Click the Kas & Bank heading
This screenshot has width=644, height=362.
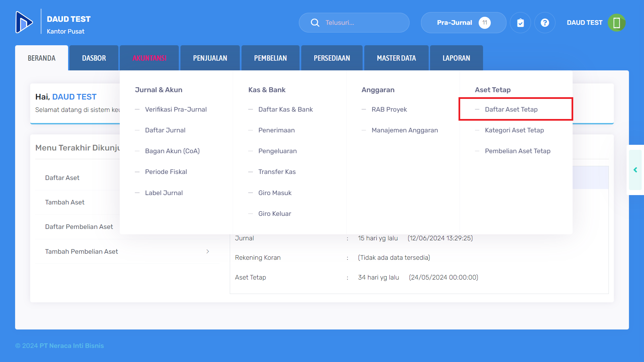(267, 90)
